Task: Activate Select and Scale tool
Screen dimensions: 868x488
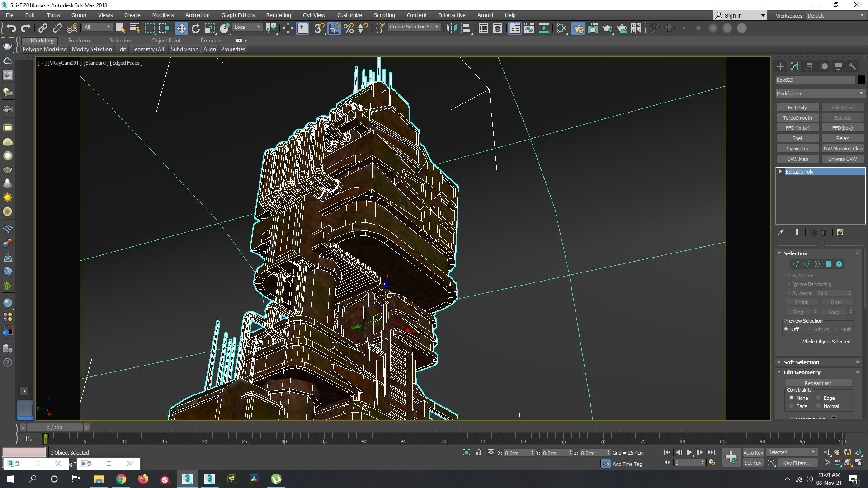Action: click(210, 28)
